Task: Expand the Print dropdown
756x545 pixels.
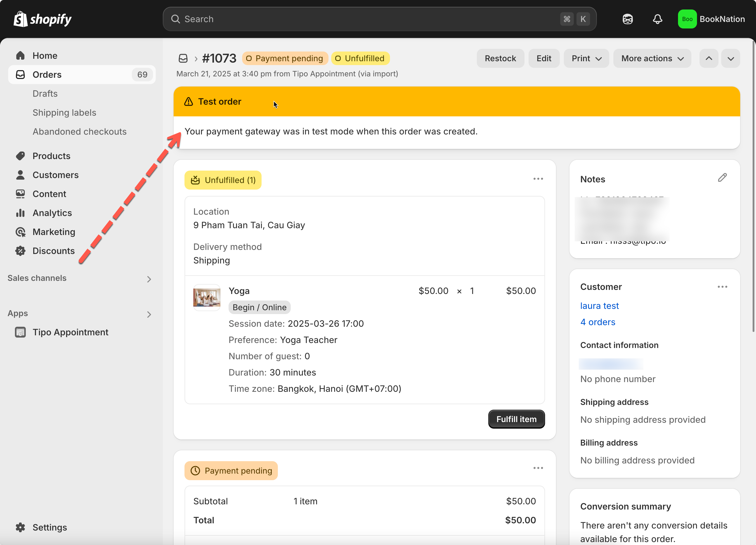Action: pos(586,59)
